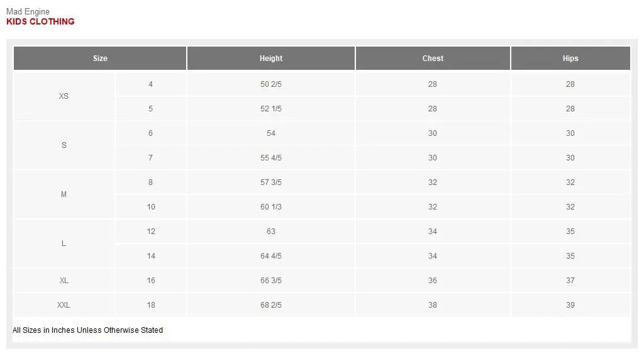Screen dimensions: 644x358
Task: Select the XL size cell
Action: pyautogui.click(x=64, y=281)
